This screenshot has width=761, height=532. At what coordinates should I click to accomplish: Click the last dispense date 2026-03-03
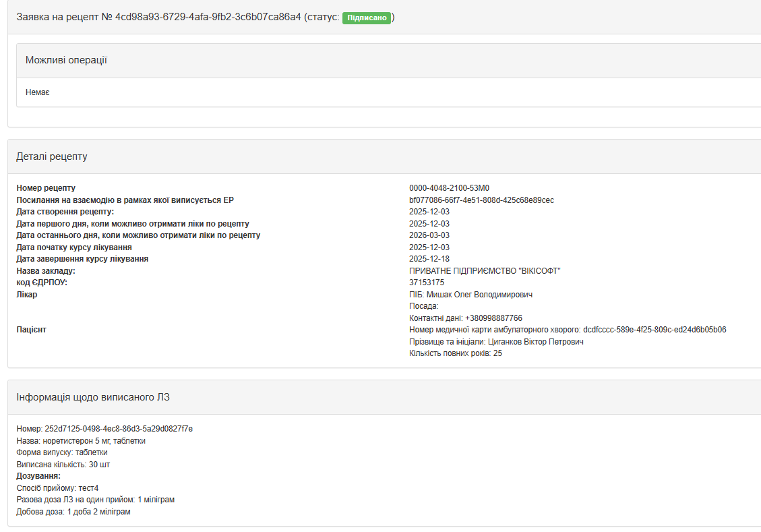tap(429, 235)
